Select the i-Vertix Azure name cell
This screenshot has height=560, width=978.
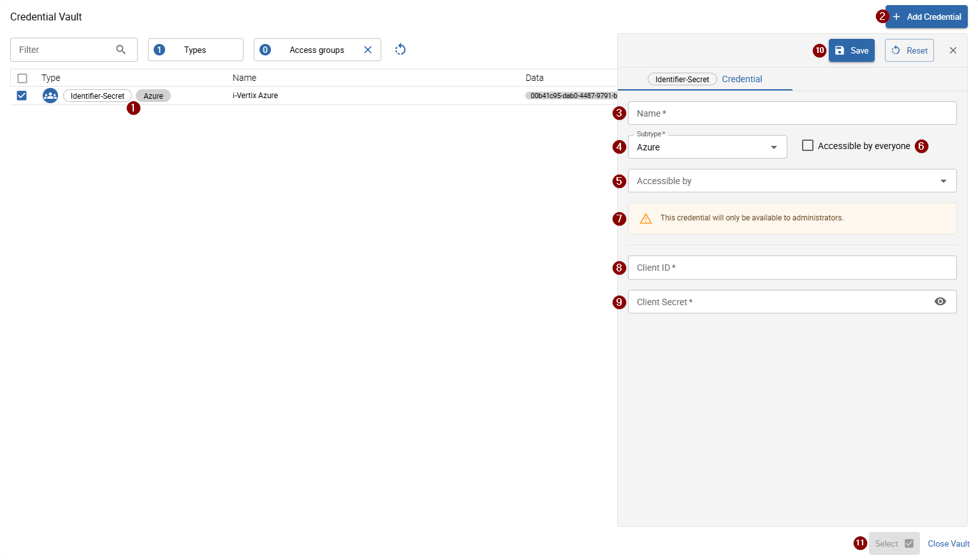(255, 96)
